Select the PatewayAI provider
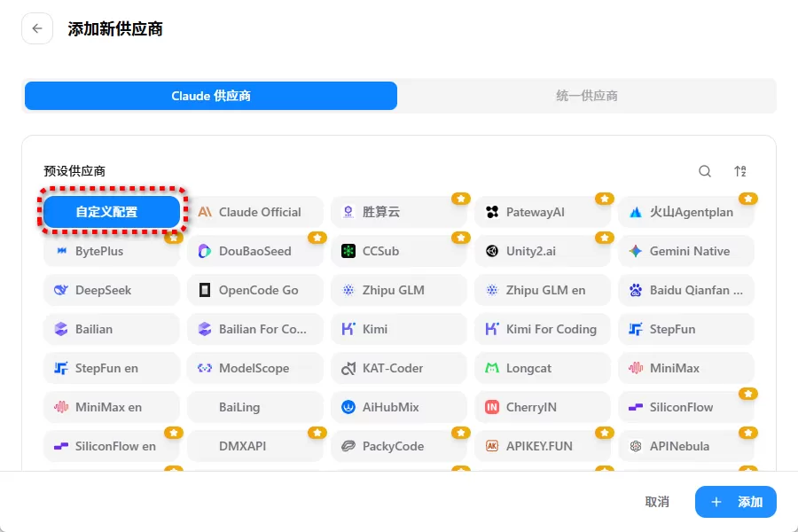Image resolution: width=798 pixels, height=532 pixels. click(x=543, y=212)
